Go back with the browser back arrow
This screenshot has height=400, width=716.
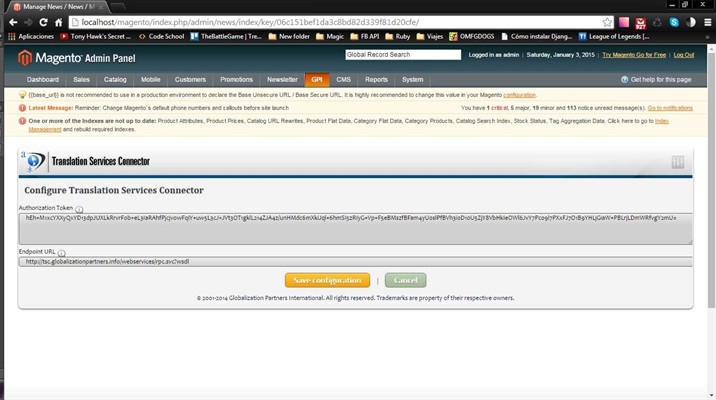(x=13, y=22)
